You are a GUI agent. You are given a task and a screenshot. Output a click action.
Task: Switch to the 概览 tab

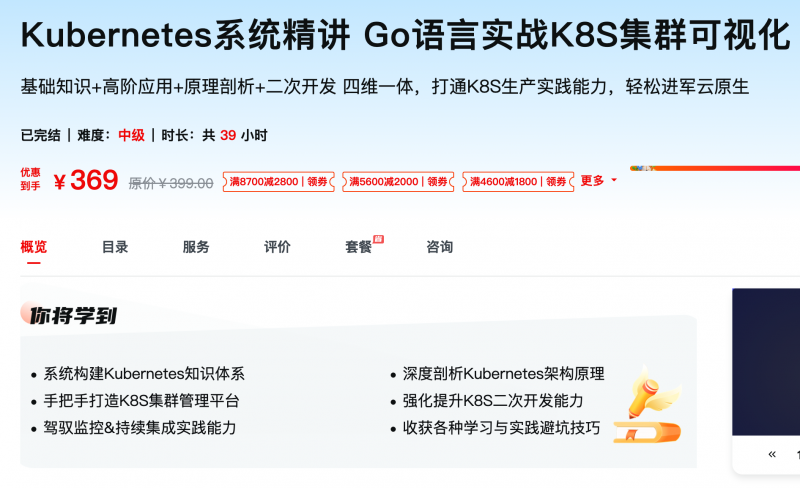[34, 247]
